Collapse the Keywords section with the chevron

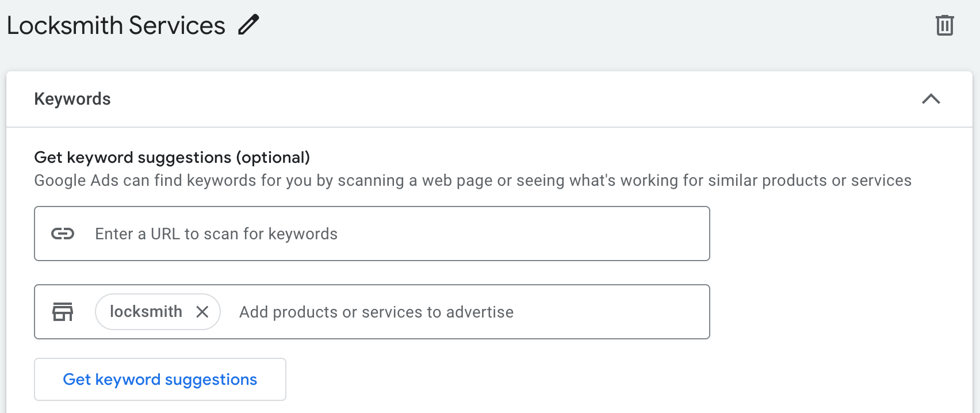pyautogui.click(x=931, y=99)
